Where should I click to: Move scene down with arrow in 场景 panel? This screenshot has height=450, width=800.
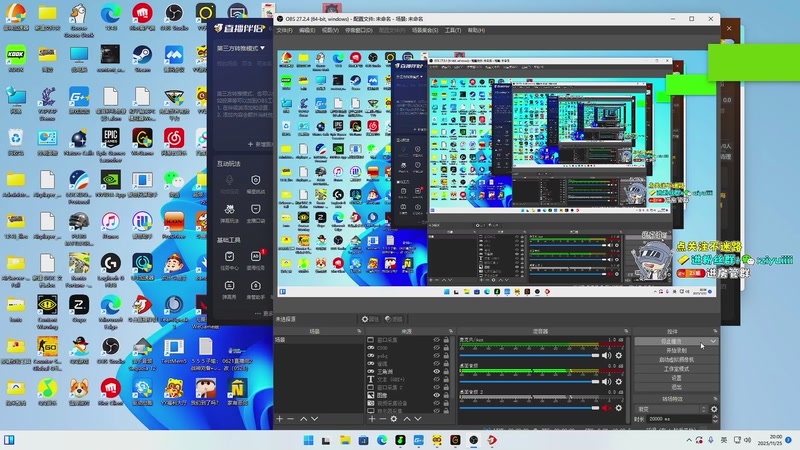315,419
